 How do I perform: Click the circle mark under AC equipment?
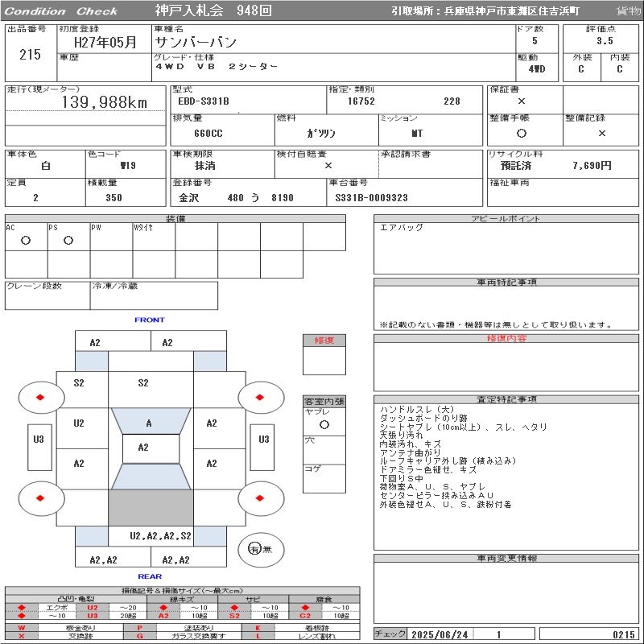[26, 241]
